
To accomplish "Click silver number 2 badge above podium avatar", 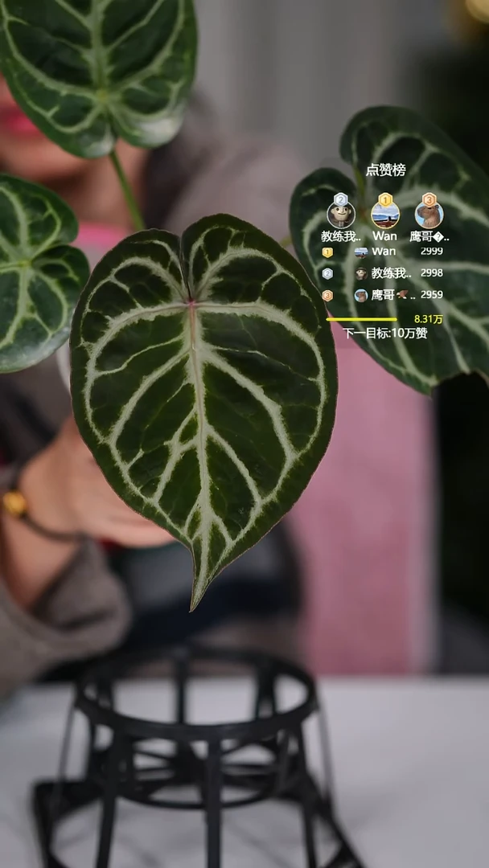I will (x=341, y=199).
